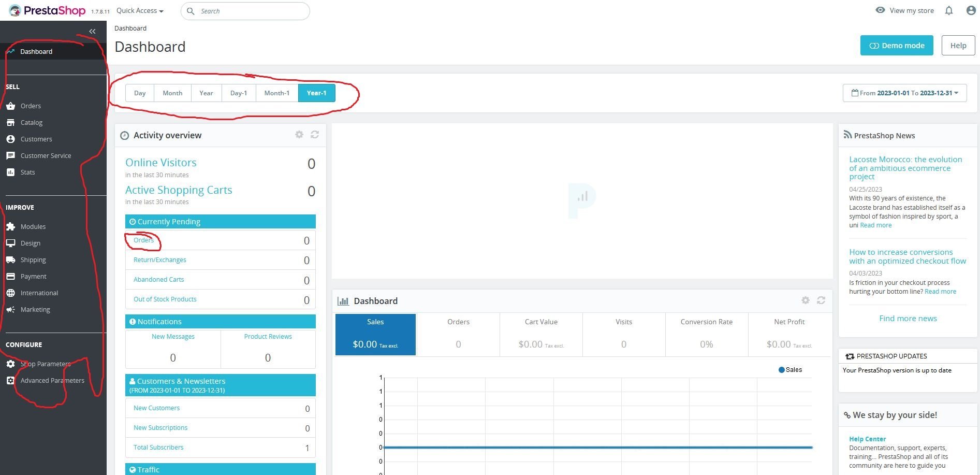
Task: Select the Month-1 period tab
Action: (277, 93)
